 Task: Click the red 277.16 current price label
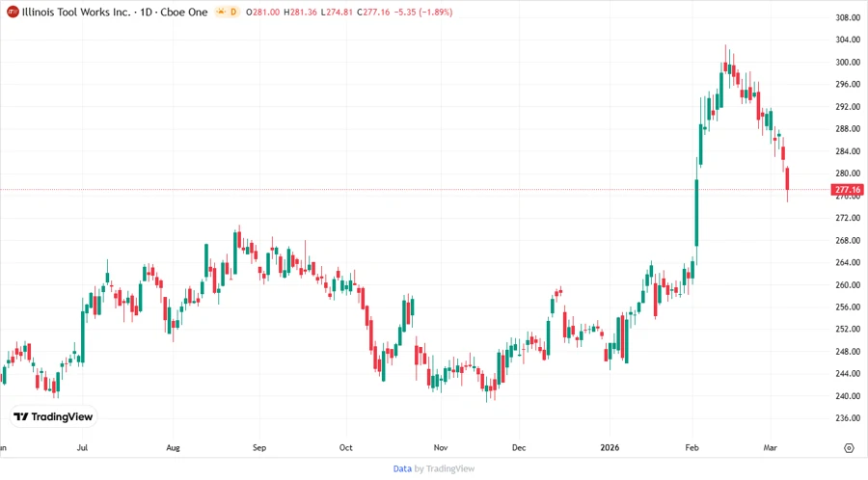pos(847,190)
